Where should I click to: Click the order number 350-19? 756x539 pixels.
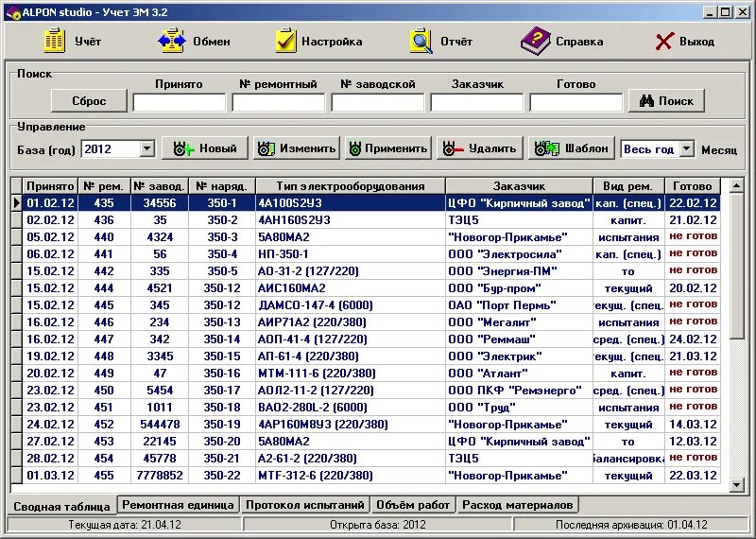222,425
